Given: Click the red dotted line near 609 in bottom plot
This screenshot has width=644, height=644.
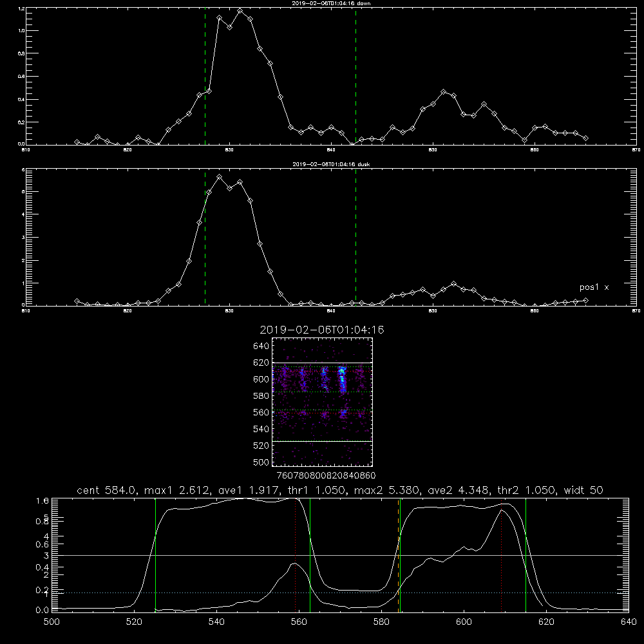Looking at the screenshot, I should tap(501, 554).
